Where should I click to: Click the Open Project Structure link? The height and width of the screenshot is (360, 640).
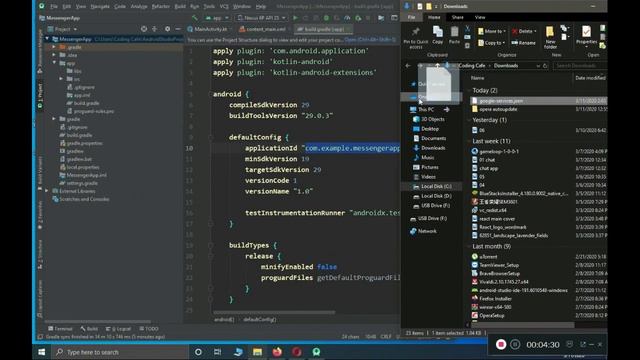(x=369, y=40)
